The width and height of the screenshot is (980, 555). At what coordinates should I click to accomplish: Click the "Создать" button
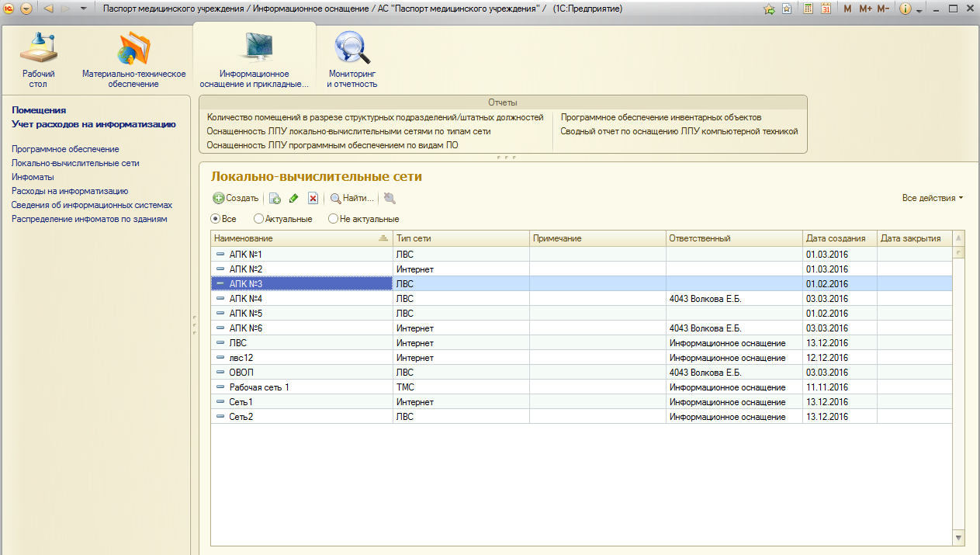click(x=236, y=199)
